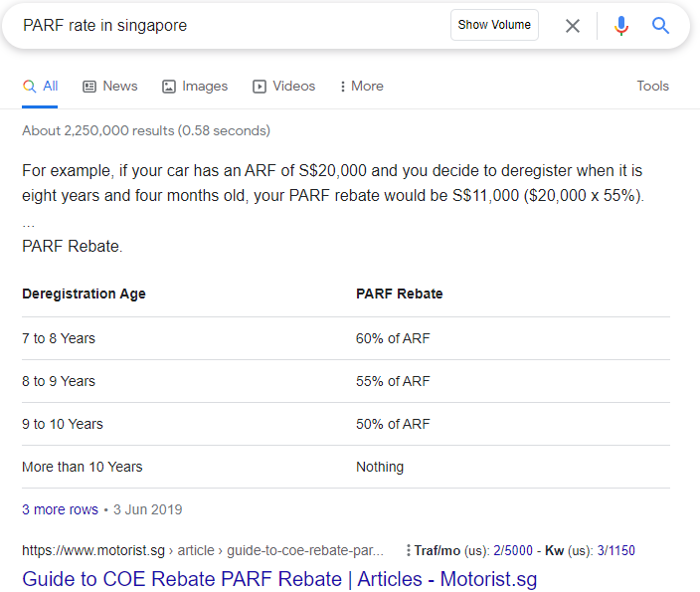Click the Show Volume button

(x=494, y=25)
